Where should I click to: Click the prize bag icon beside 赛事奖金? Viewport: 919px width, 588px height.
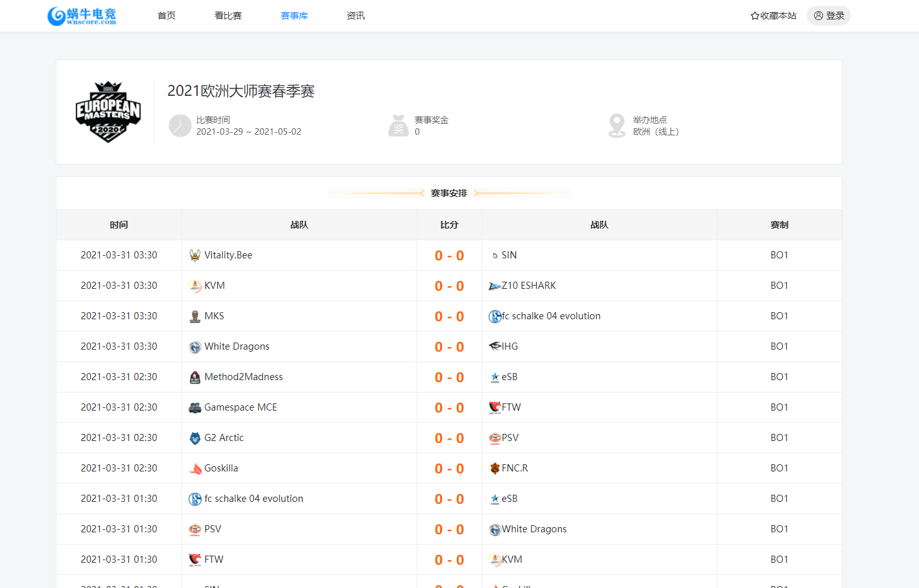pos(399,126)
